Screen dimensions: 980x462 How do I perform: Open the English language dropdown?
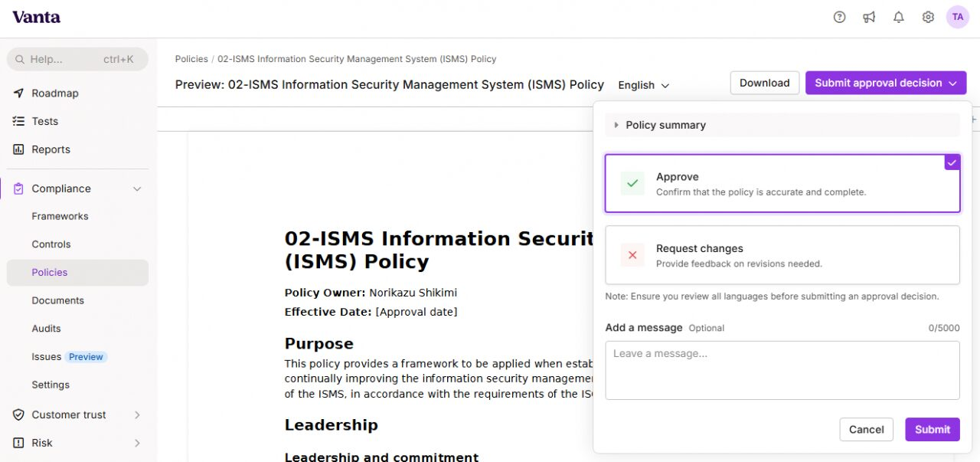(644, 85)
